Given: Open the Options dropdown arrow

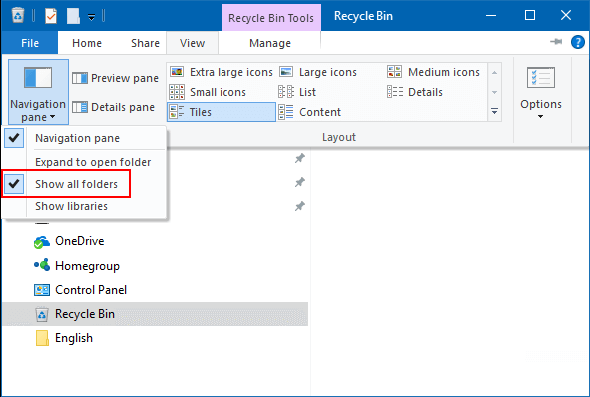Looking at the screenshot, I should 540,117.
